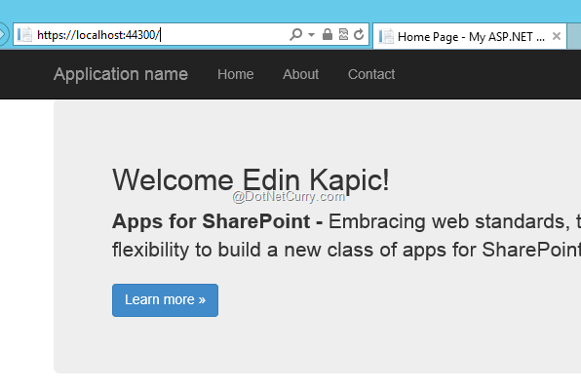Refresh the page with the reload icon

point(359,34)
